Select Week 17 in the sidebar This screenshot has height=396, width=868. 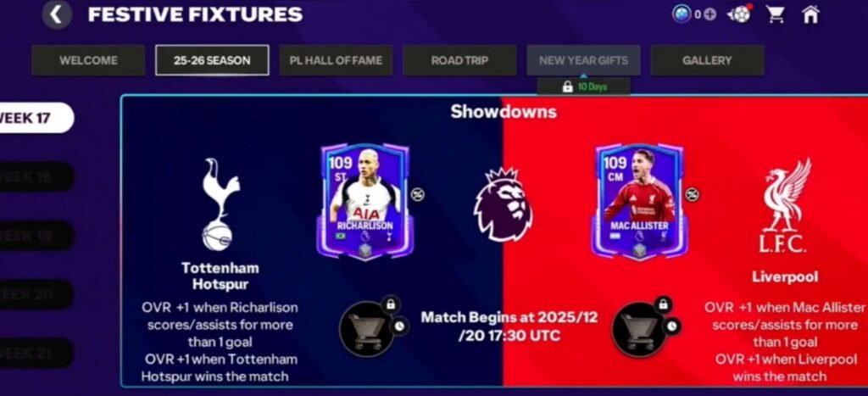pos(36,118)
